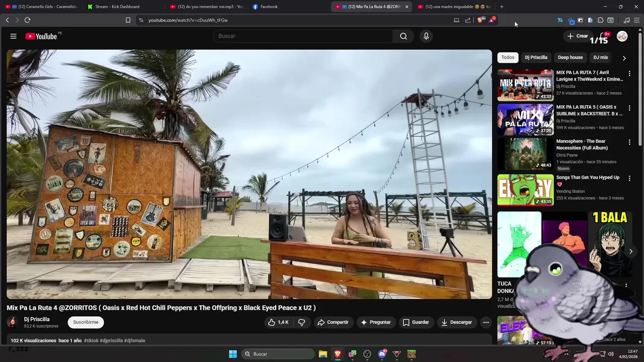Start voice search with the microphone
This screenshot has width=644, height=362.
click(426, 36)
